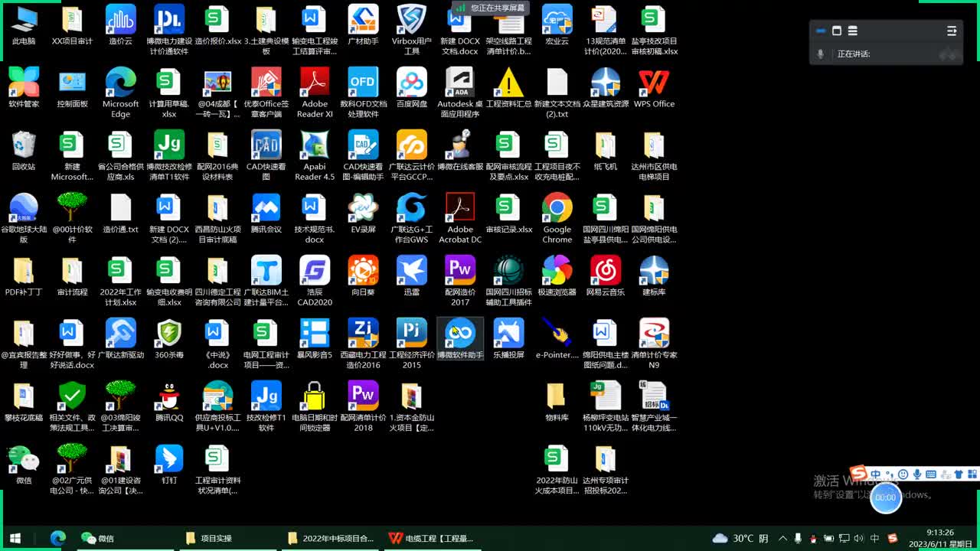
Task: Open the Windows Start menu
Action: tap(15, 538)
